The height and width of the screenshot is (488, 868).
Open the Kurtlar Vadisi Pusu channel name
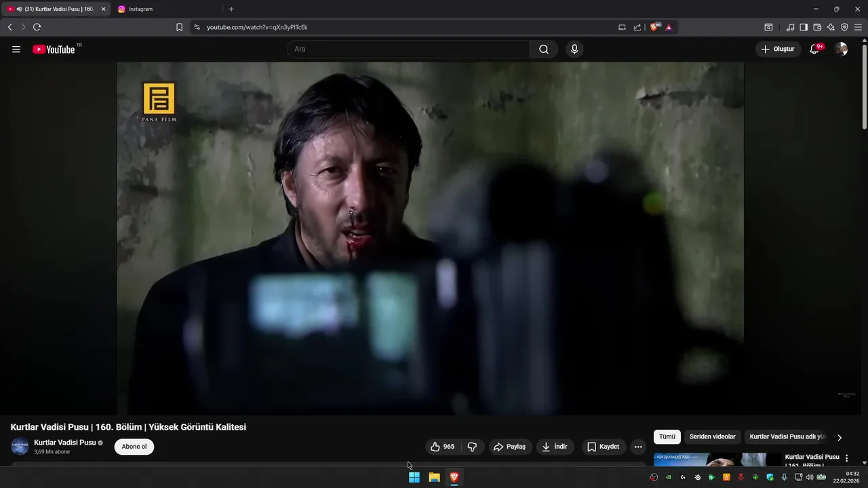click(x=65, y=443)
